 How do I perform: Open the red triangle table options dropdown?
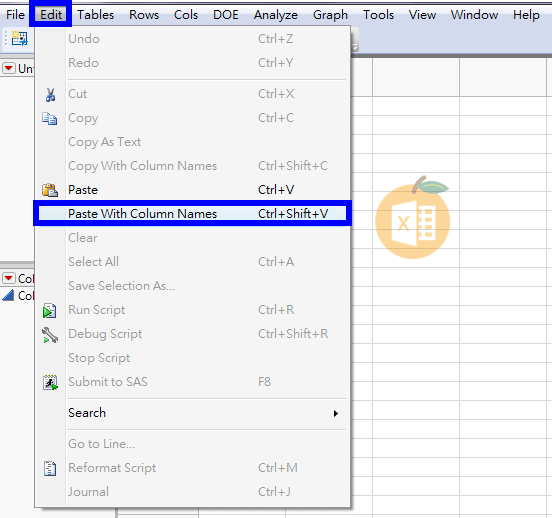9,68
